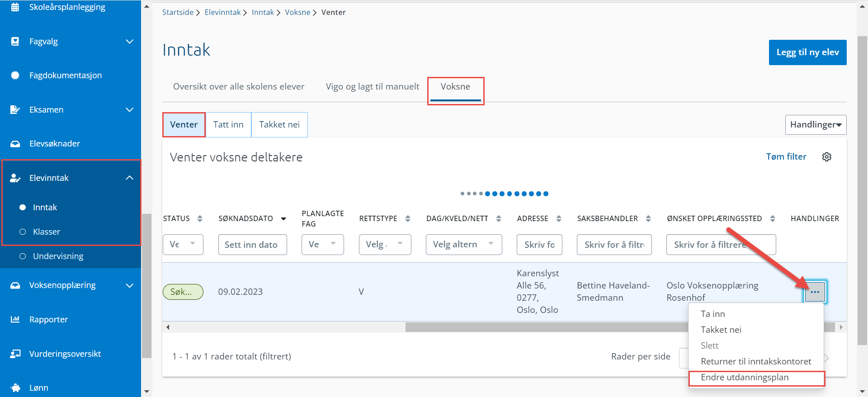Click the Elevinntak person icon
868x397 pixels.
[15, 178]
